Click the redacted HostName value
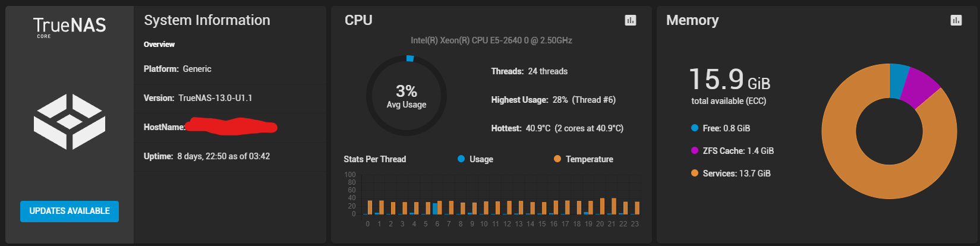The image size is (980, 246). pos(231,126)
